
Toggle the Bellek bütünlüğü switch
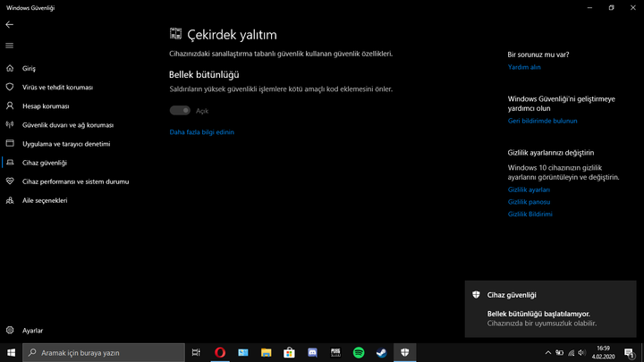pyautogui.click(x=180, y=111)
